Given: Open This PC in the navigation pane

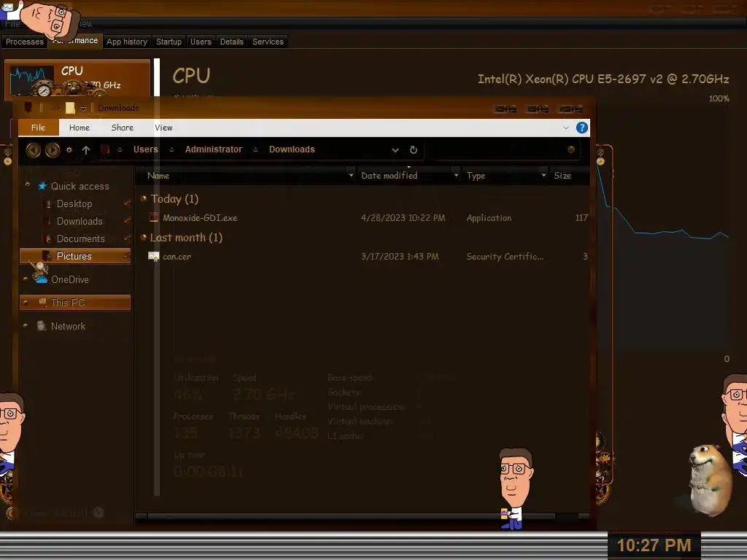Looking at the screenshot, I should (x=75, y=303).
